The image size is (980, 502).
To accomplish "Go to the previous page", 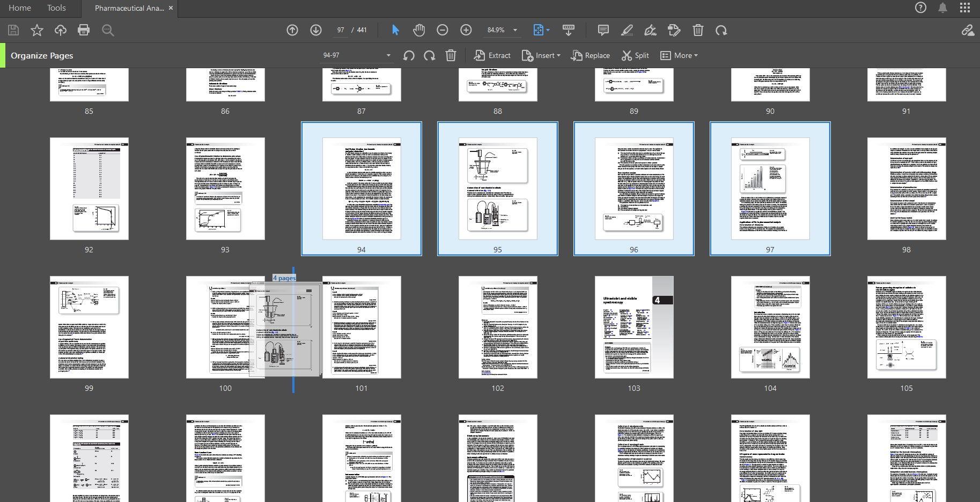I will (x=292, y=30).
